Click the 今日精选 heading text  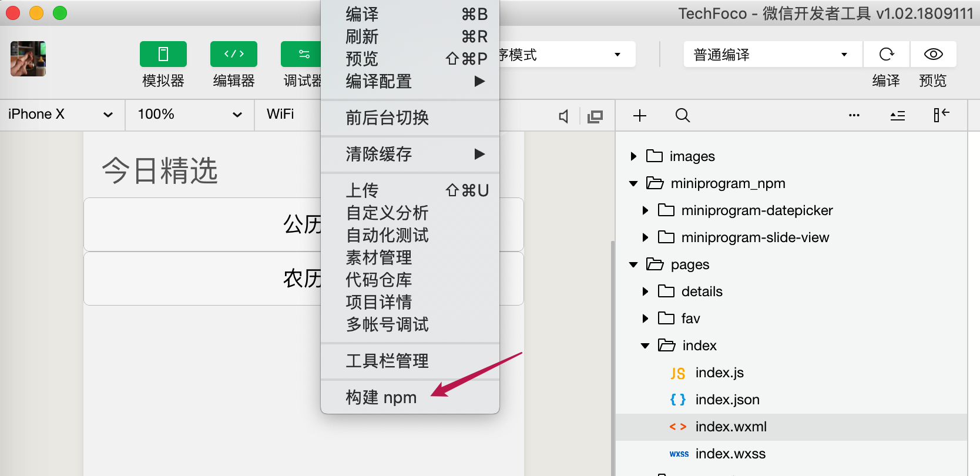pyautogui.click(x=160, y=171)
